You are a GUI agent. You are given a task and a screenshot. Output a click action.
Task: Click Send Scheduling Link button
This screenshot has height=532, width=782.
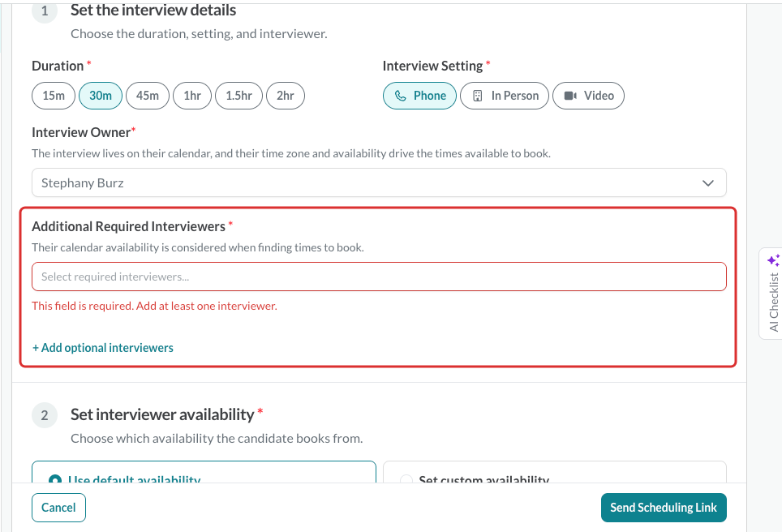pos(664,508)
